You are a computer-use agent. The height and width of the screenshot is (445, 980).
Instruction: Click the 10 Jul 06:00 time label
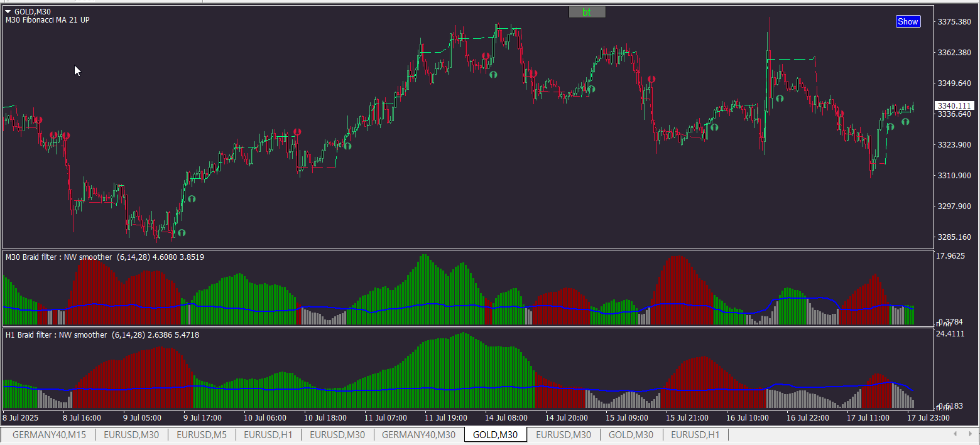pyautogui.click(x=265, y=417)
